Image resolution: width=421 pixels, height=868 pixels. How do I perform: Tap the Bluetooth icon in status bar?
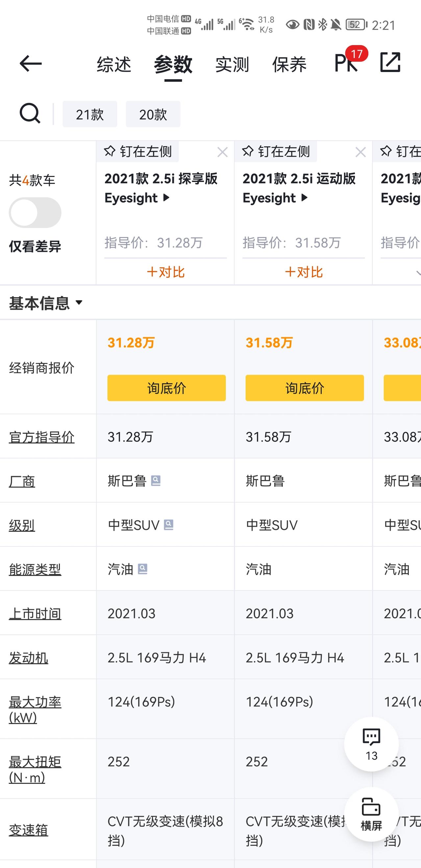tap(323, 25)
